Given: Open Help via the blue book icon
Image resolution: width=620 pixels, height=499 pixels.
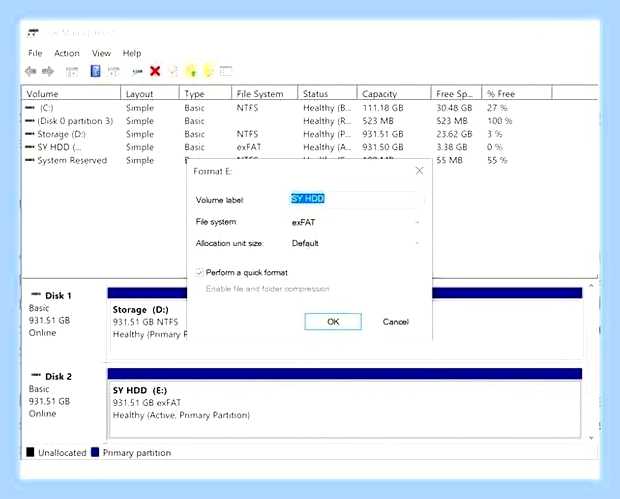Looking at the screenshot, I should coord(95,72).
